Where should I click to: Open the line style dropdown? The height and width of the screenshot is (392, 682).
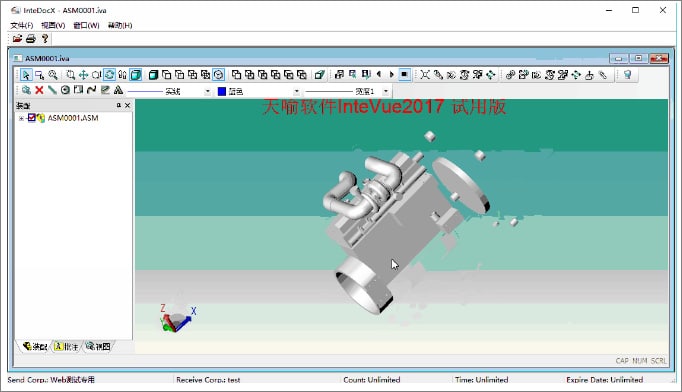click(207, 91)
